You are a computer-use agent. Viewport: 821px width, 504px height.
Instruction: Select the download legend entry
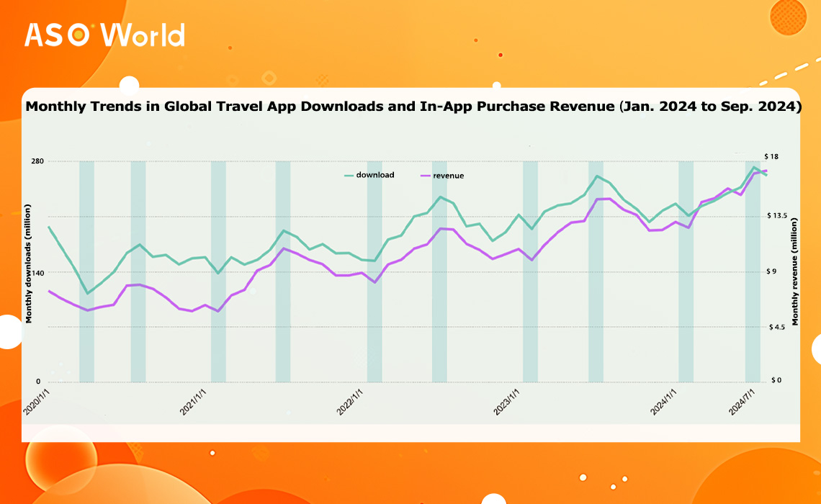coord(369,176)
